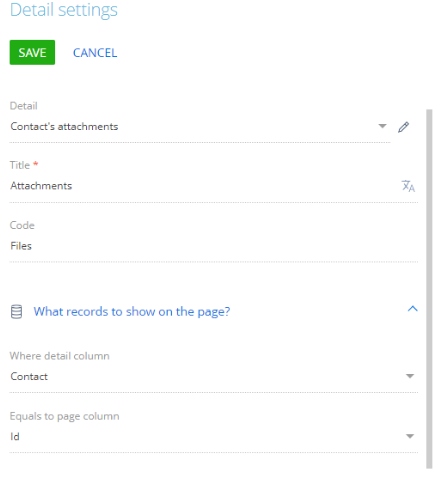Click the 'What records to show on the page?' heading
The width and height of the screenshot is (440, 478).
(132, 312)
